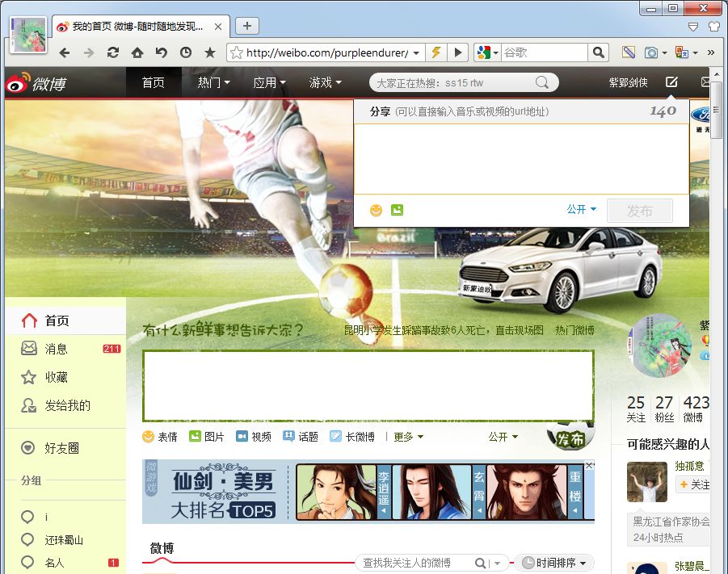Close the 仙剑·美男 banner ad
Viewport: 728px width, 574px height.
point(589,466)
